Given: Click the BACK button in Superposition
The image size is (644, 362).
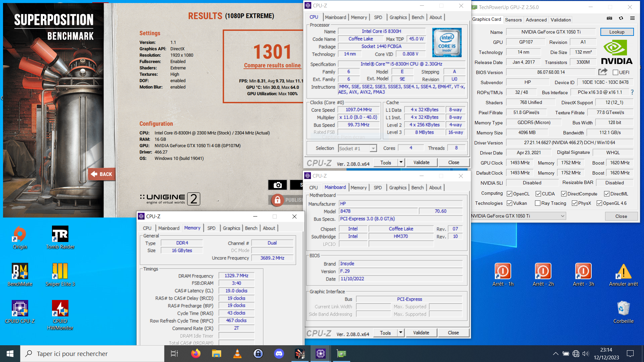Looking at the screenshot, I should click(x=102, y=174).
